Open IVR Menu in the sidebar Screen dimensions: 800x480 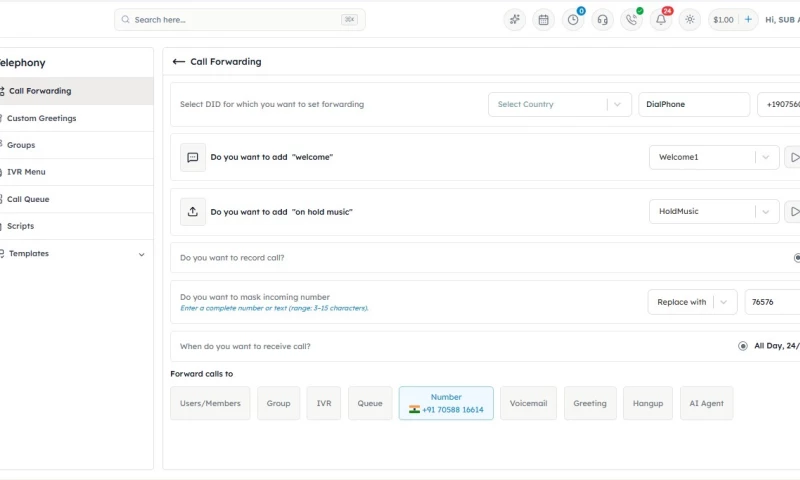(76, 172)
